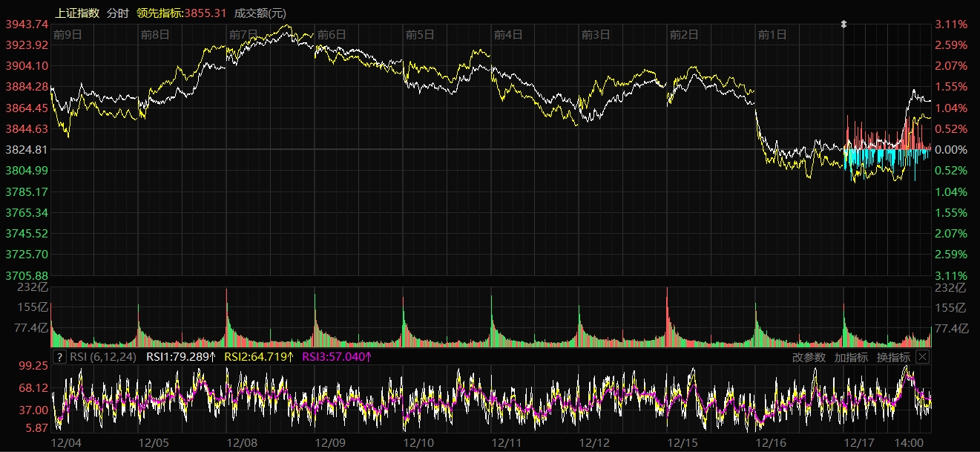Select the 前7日 day marker
The image size is (980, 452).
pyautogui.click(x=243, y=34)
